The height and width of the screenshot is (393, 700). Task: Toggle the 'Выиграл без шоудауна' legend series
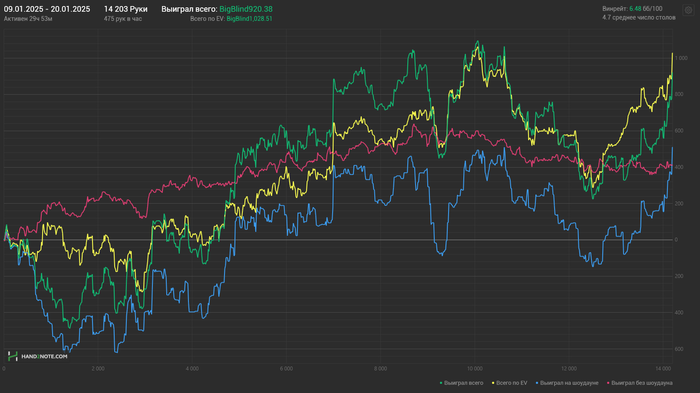coord(640,383)
